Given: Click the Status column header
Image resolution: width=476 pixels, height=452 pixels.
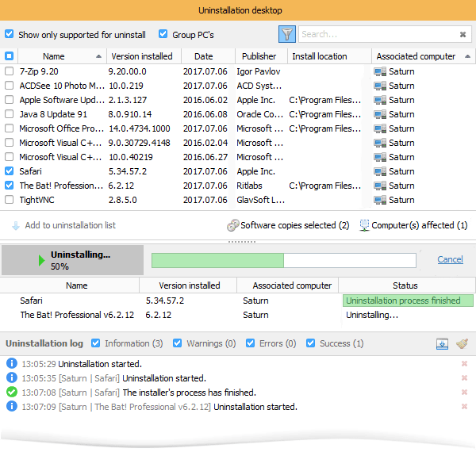Looking at the screenshot, I should 406,285.
